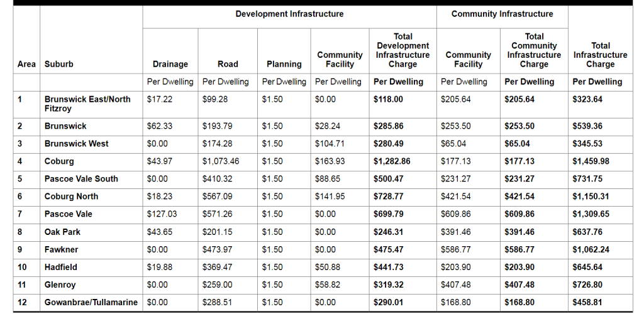Select Coburg North's $728.77 development total
644x314 pixels.
click(x=388, y=197)
